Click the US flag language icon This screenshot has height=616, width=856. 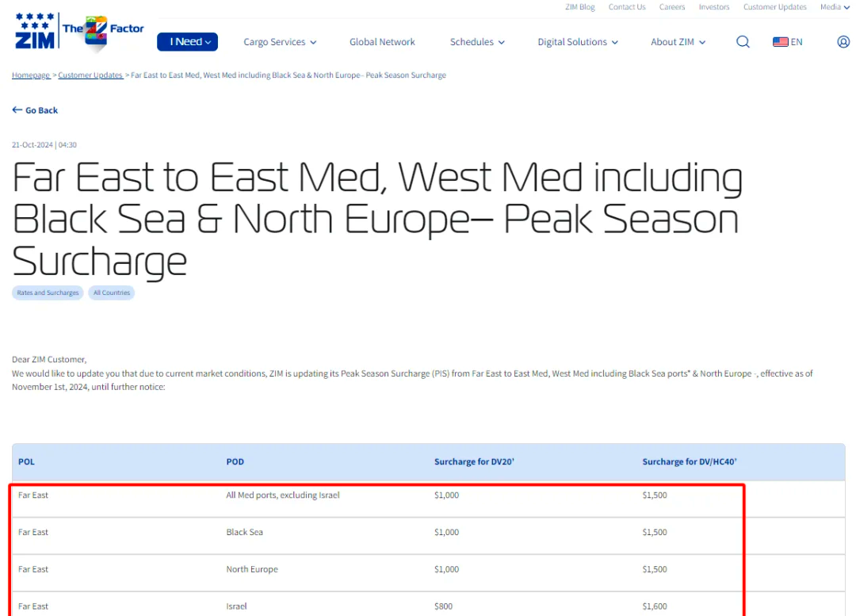[x=780, y=42]
